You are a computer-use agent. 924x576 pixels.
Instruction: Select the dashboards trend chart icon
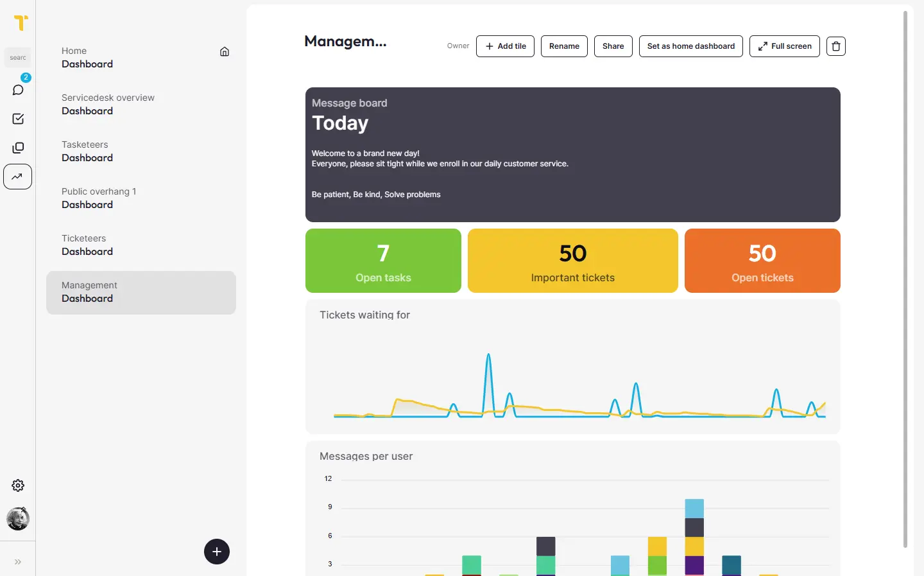pyautogui.click(x=18, y=177)
